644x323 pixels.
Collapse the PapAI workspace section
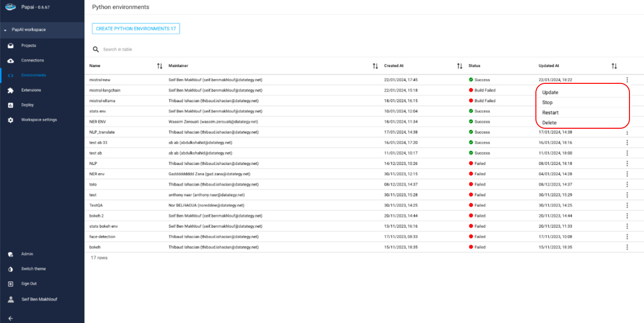click(5, 30)
